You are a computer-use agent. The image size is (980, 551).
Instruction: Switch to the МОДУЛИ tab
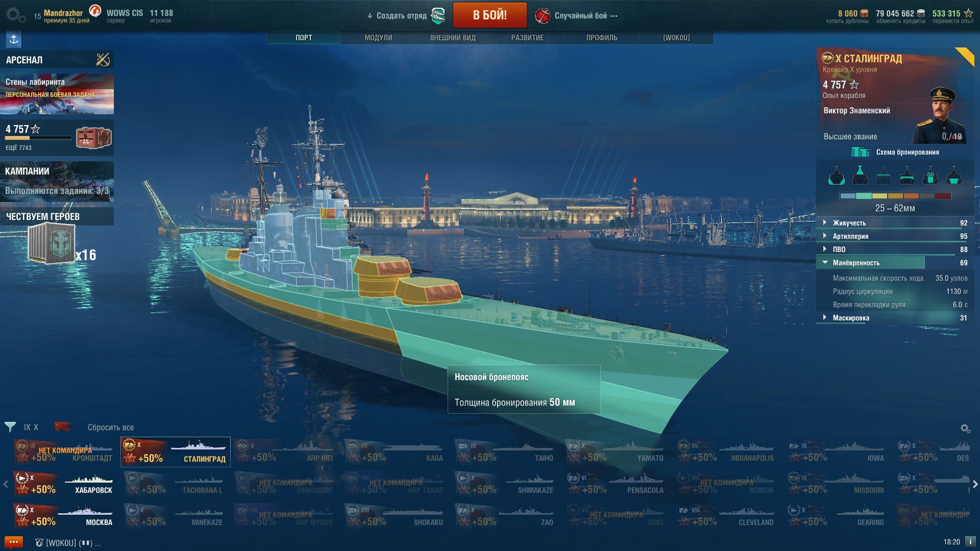click(378, 38)
